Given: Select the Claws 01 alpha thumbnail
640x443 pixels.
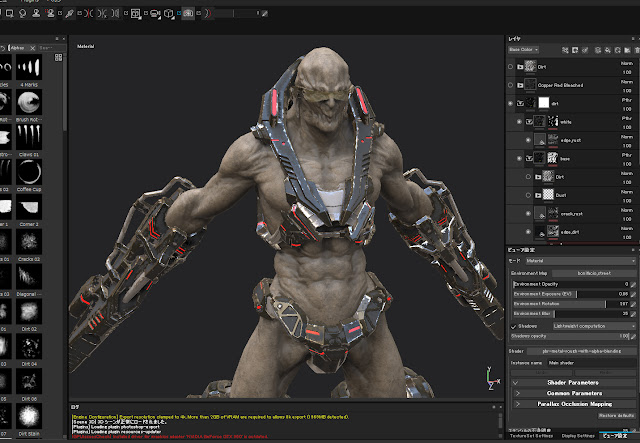Looking at the screenshot, I should click(29, 137).
